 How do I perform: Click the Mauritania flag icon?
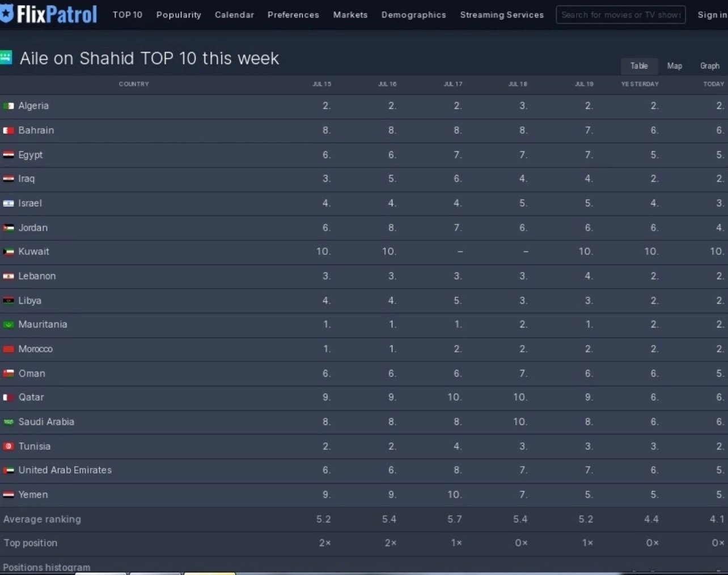(9, 325)
